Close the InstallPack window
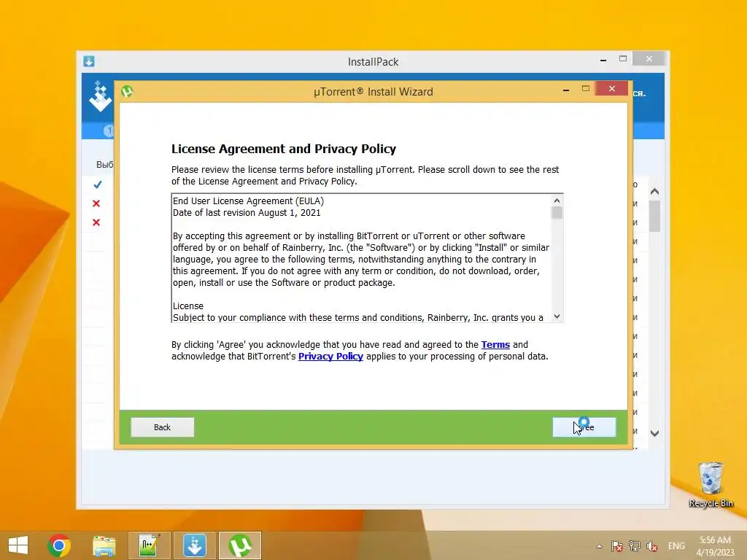Image resolution: width=747 pixels, height=560 pixels. click(x=649, y=58)
